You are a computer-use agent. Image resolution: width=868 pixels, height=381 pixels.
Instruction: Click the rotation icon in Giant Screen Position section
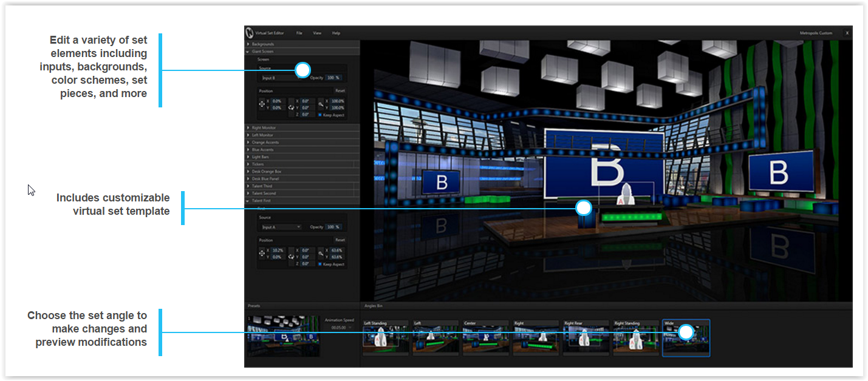[292, 107]
